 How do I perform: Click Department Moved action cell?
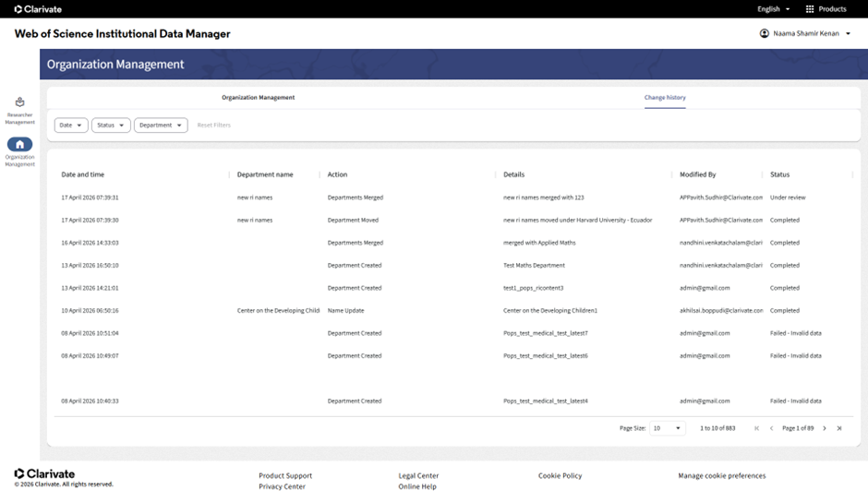353,221
